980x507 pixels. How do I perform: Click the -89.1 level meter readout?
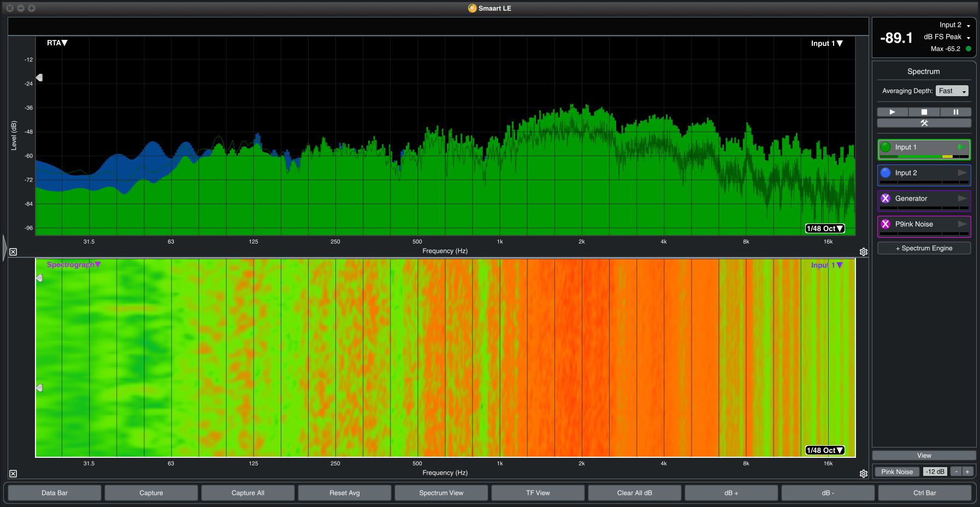[896, 38]
